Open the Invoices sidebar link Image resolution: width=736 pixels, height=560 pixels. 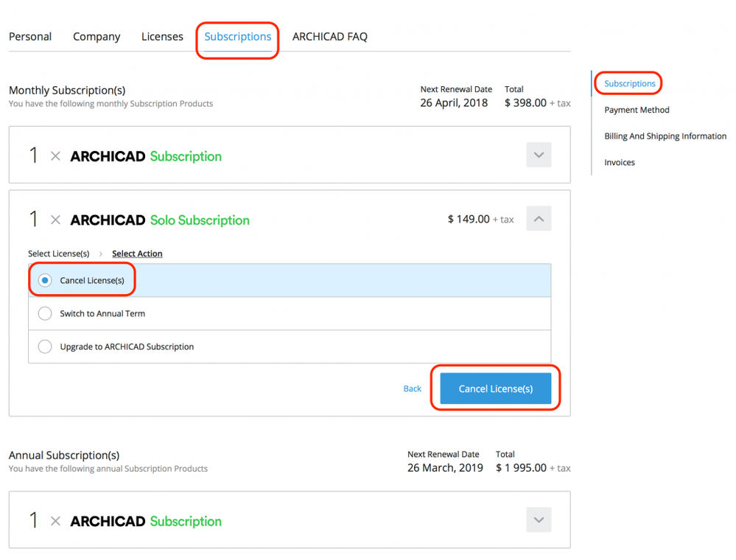(619, 162)
